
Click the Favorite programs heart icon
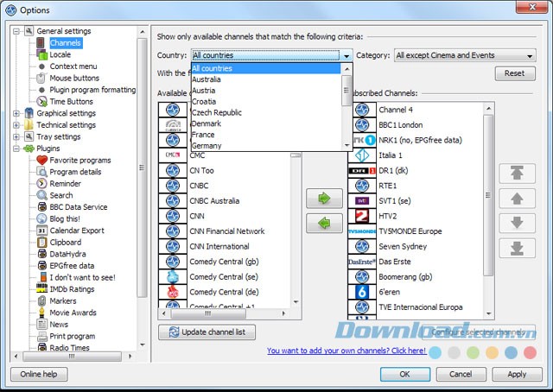pyautogui.click(x=41, y=160)
